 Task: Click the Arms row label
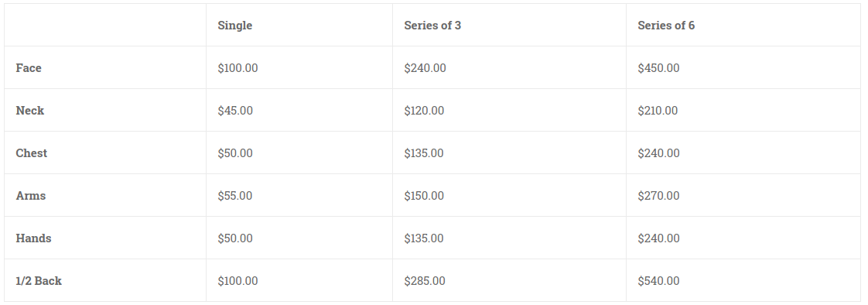31,196
